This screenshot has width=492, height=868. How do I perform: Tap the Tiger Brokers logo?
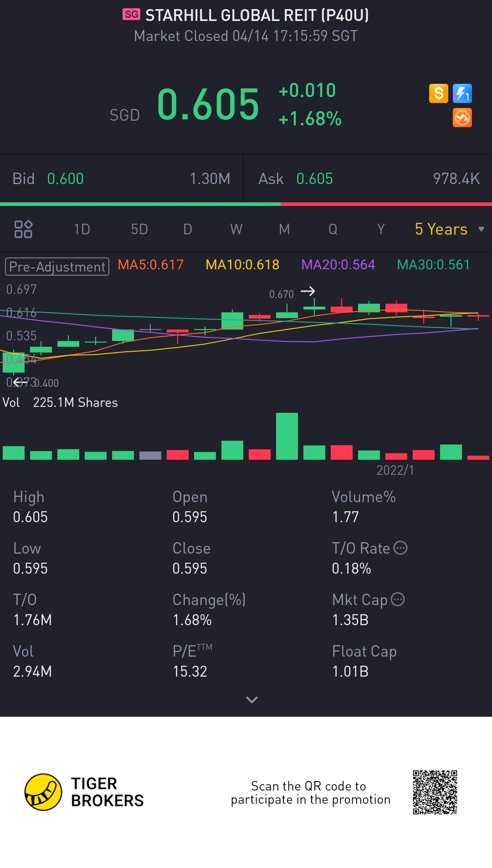(x=84, y=792)
